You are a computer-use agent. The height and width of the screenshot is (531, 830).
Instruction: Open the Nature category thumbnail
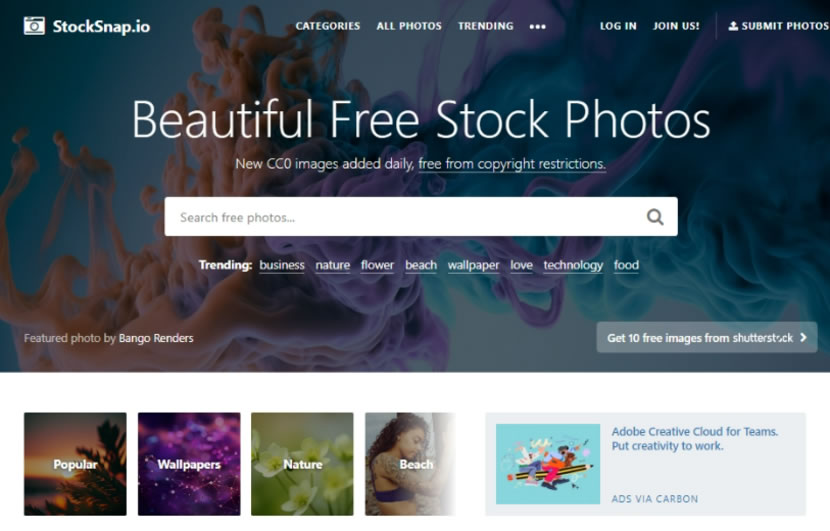[x=302, y=464]
